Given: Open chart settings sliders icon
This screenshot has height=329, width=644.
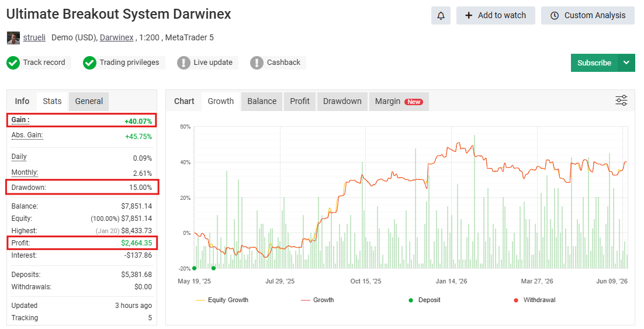Looking at the screenshot, I should point(621,101).
